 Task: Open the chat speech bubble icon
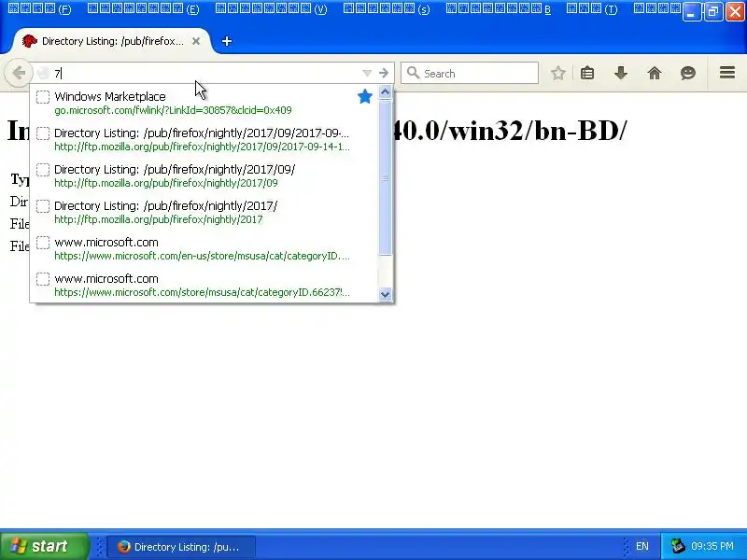click(x=688, y=73)
